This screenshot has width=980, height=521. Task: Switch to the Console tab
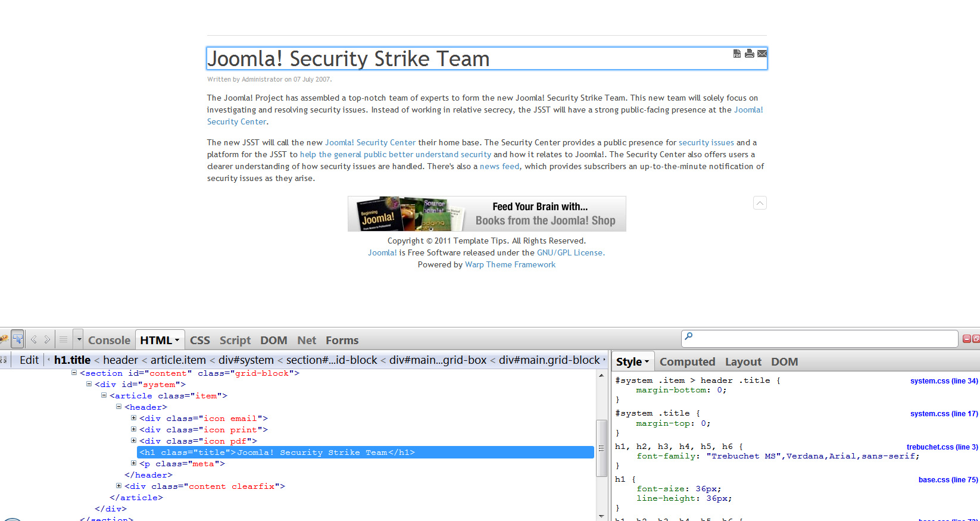109,340
